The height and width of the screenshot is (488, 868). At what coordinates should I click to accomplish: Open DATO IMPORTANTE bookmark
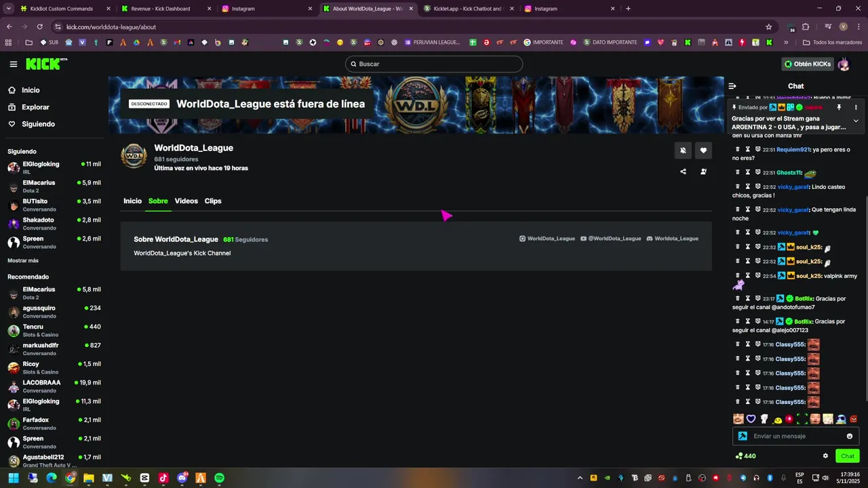pyautogui.click(x=610, y=42)
